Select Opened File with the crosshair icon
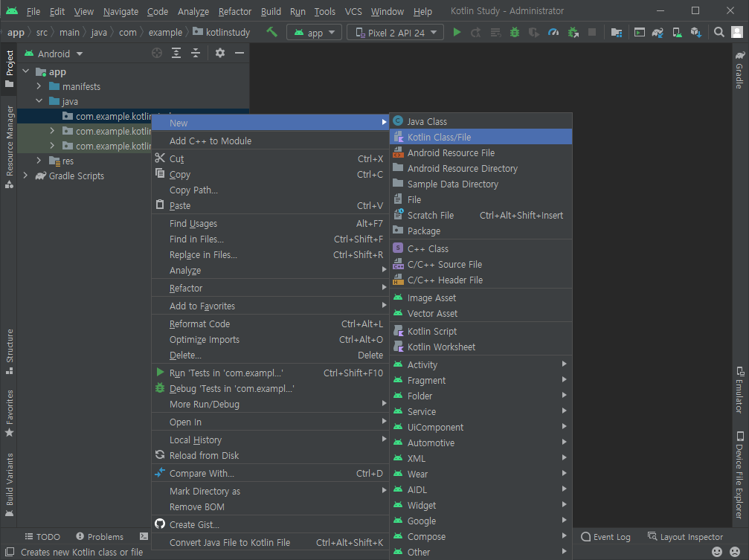Viewport: 749px width, 560px height. pos(158,53)
